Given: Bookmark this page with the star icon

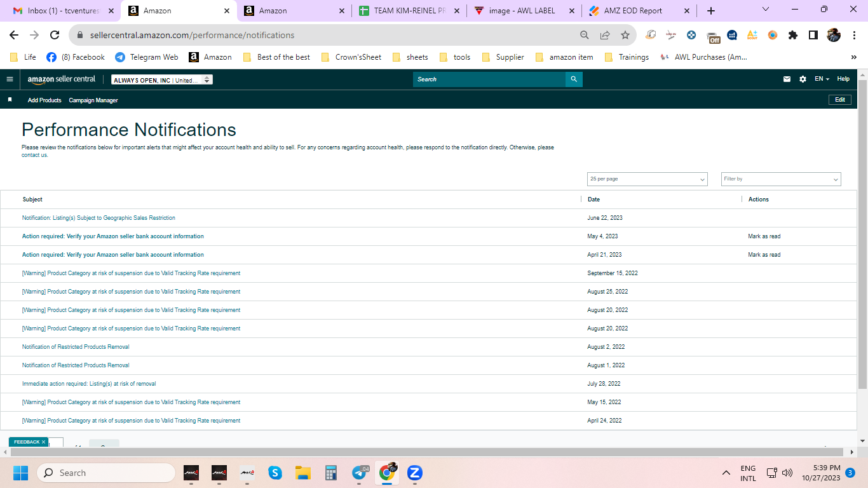Looking at the screenshot, I should point(625,35).
